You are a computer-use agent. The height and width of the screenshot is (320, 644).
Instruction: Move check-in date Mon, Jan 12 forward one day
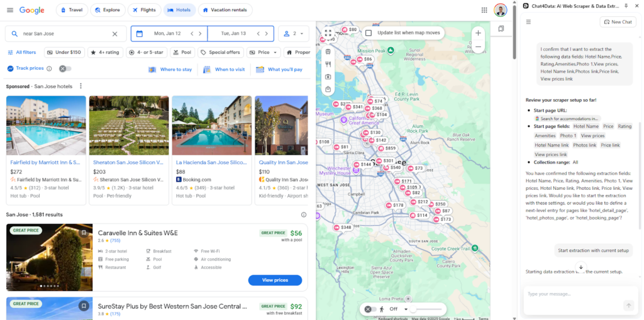pos(200,34)
